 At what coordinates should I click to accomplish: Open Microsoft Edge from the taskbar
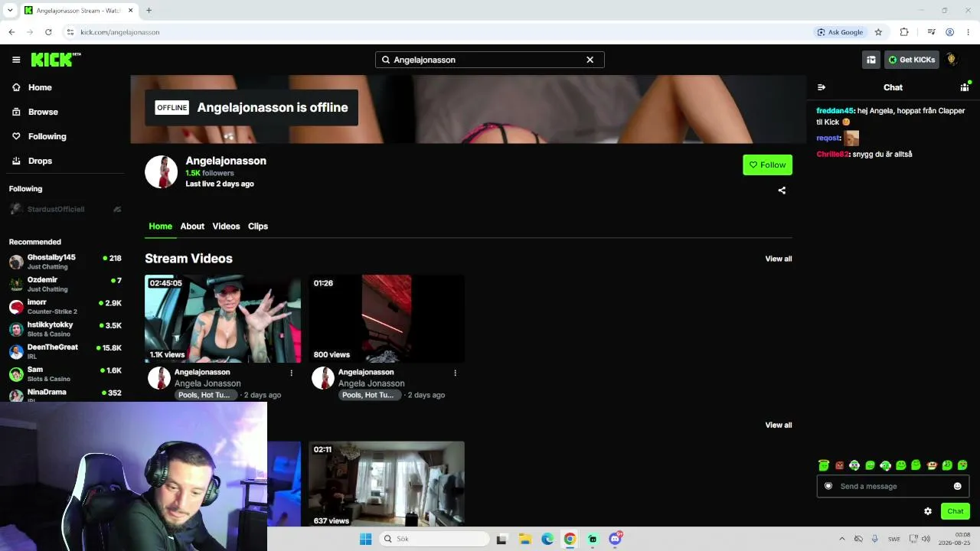point(547,539)
